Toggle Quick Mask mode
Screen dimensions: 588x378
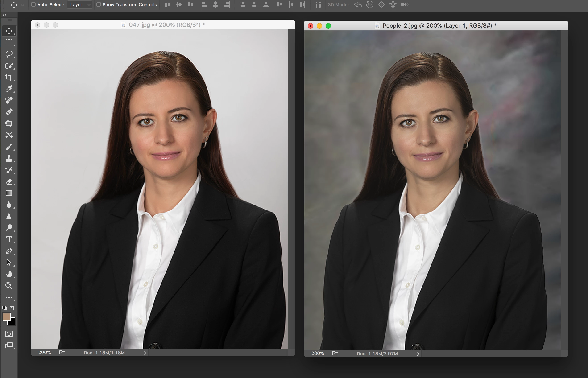(x=9, y=334)
